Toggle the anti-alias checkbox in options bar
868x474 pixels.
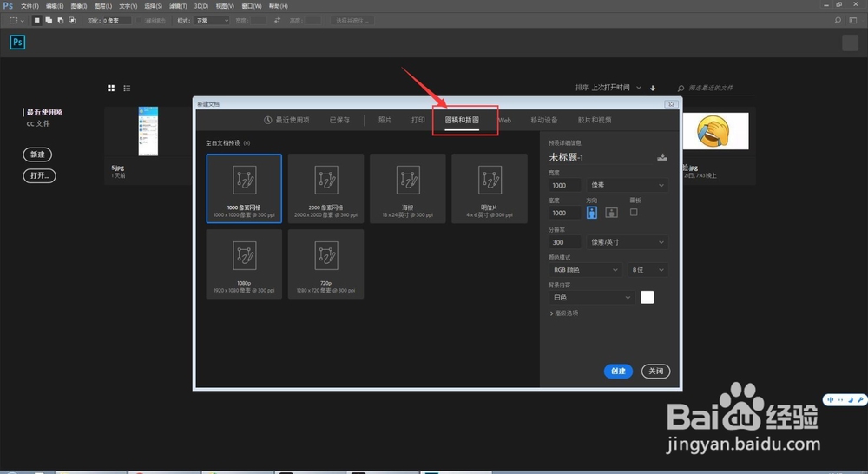point(140,21)
